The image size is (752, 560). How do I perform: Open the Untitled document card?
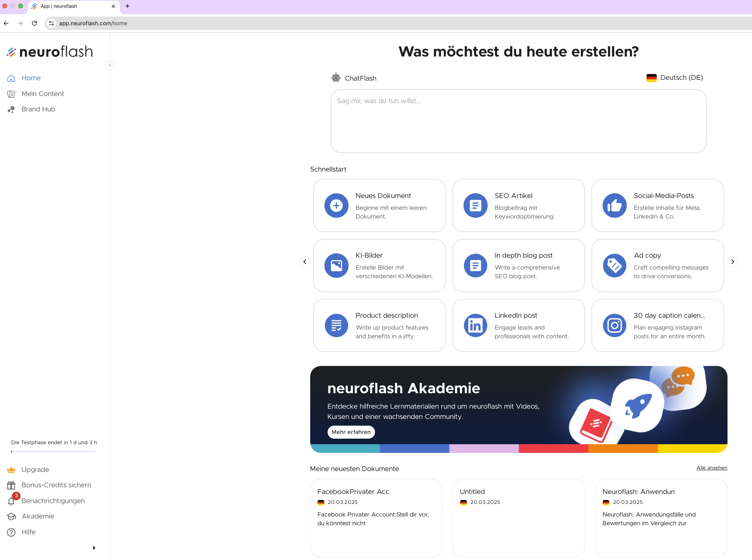tap(518, 518)
